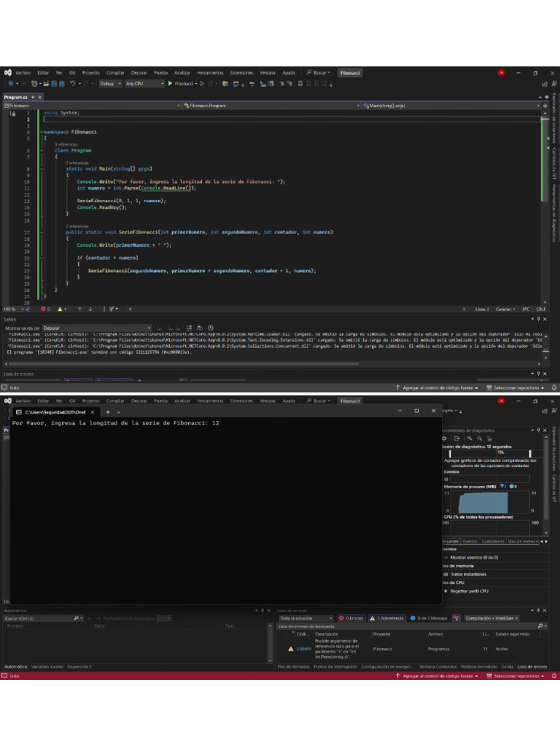
Task: Open a new terminal tab with plus
Action: pyautogui.click(x=108, y=411)
